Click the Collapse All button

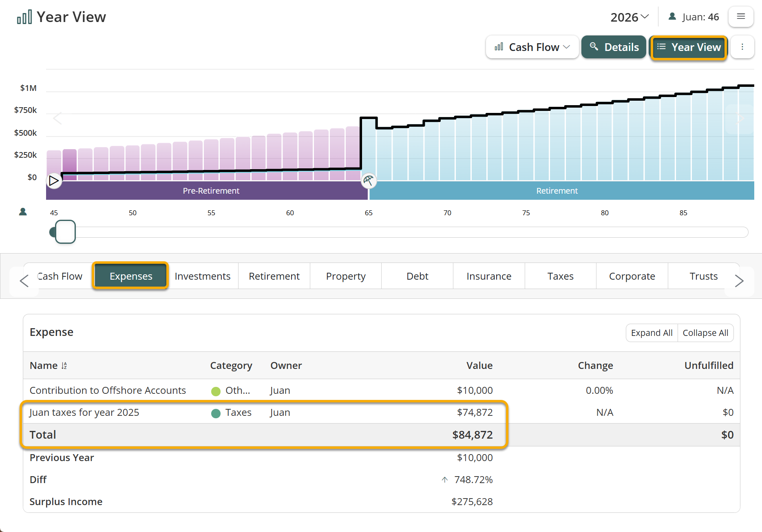705,333
